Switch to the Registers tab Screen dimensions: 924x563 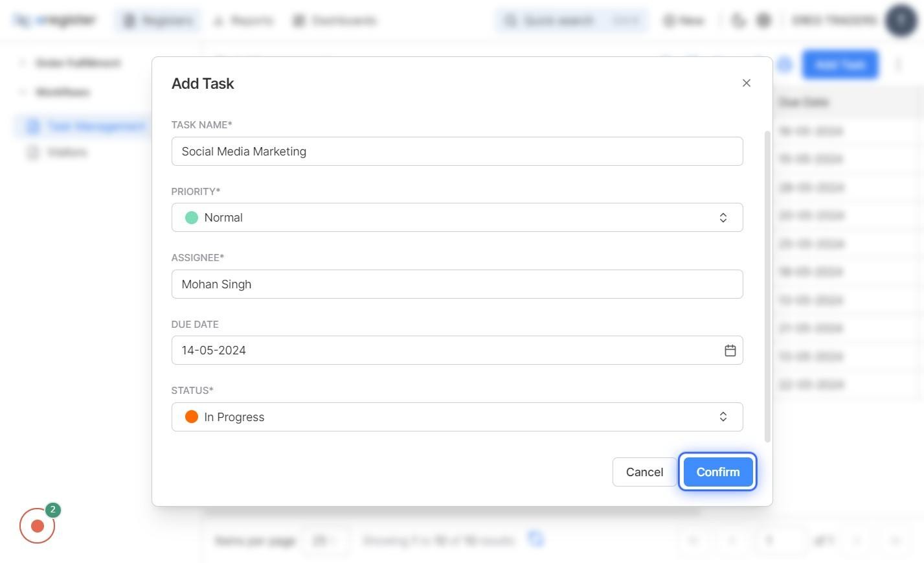(159, 21)
